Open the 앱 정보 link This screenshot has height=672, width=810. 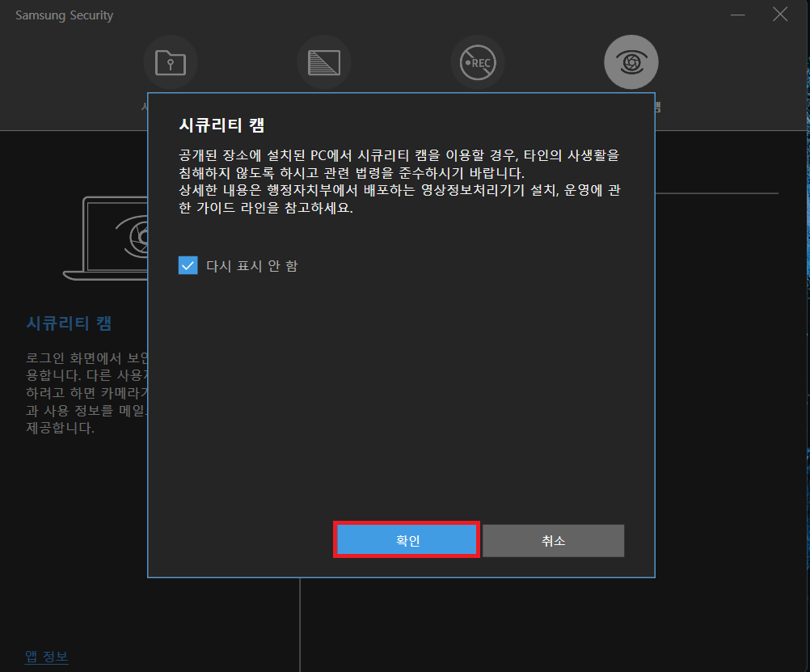coord(47,657)
